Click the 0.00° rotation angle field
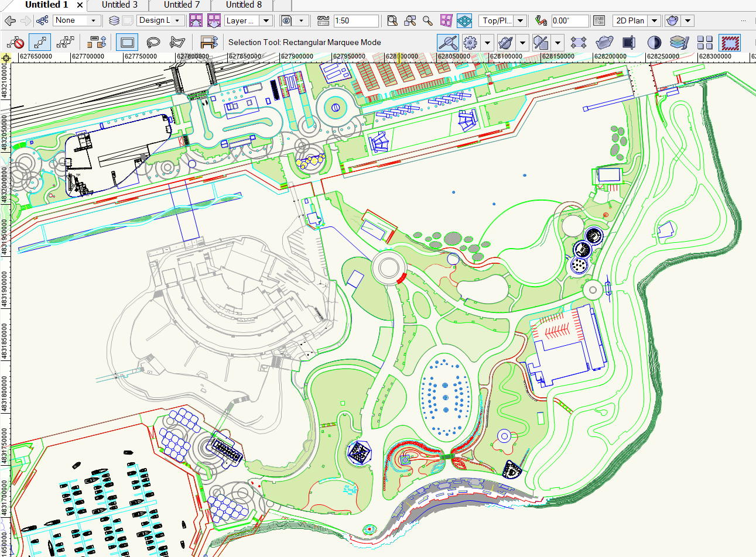Screen dimensions: 756x557 [x=569, y=20]
